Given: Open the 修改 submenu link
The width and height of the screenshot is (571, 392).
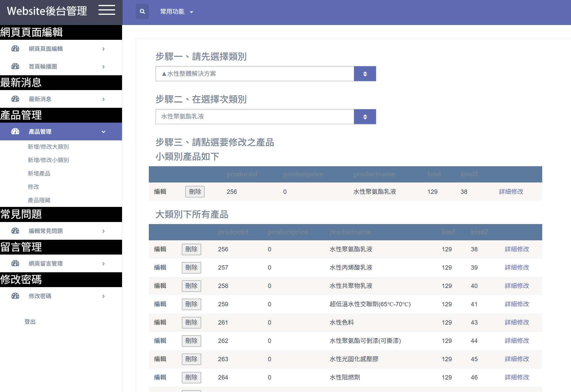Looking at the screenshot, I should point(33,187).
